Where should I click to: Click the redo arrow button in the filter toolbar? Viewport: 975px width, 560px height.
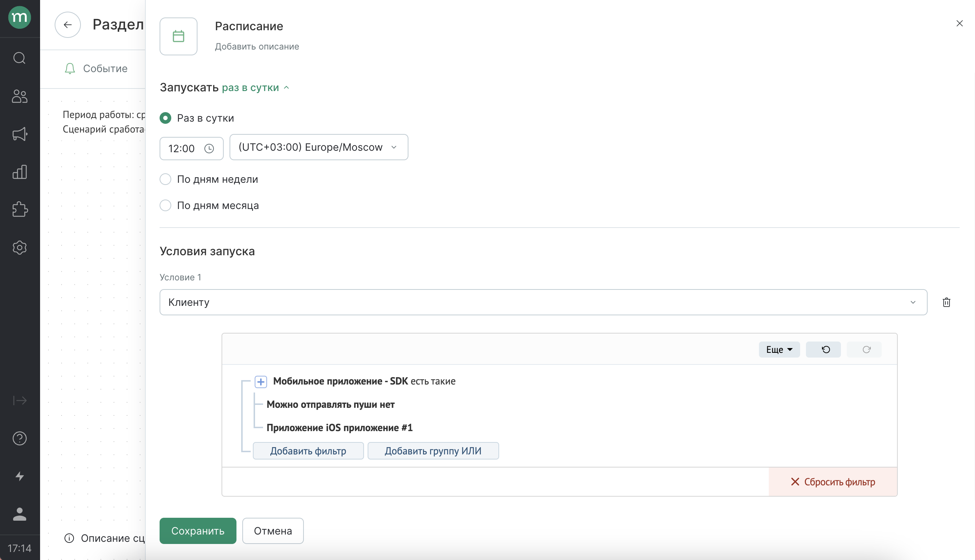(x=864, y=349)
